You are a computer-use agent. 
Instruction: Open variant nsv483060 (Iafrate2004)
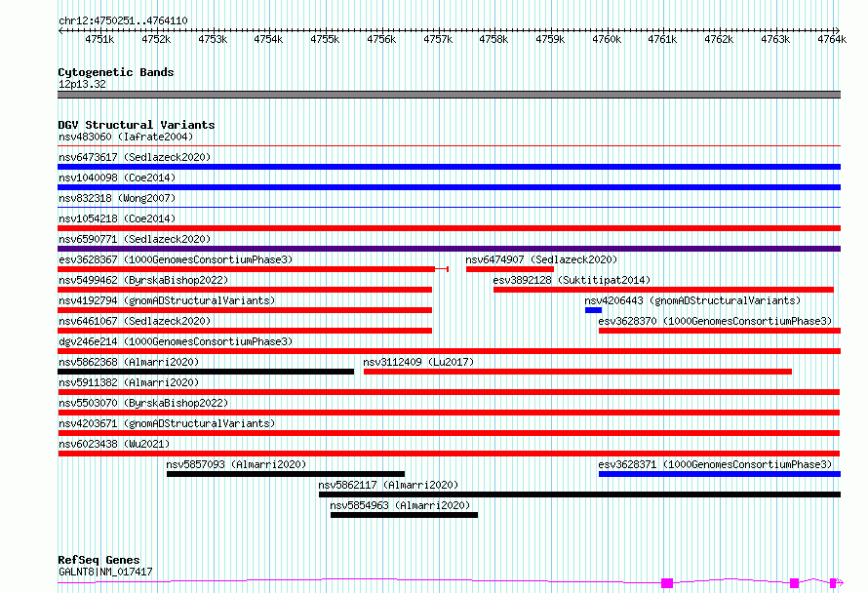click(x=126, y=137)
